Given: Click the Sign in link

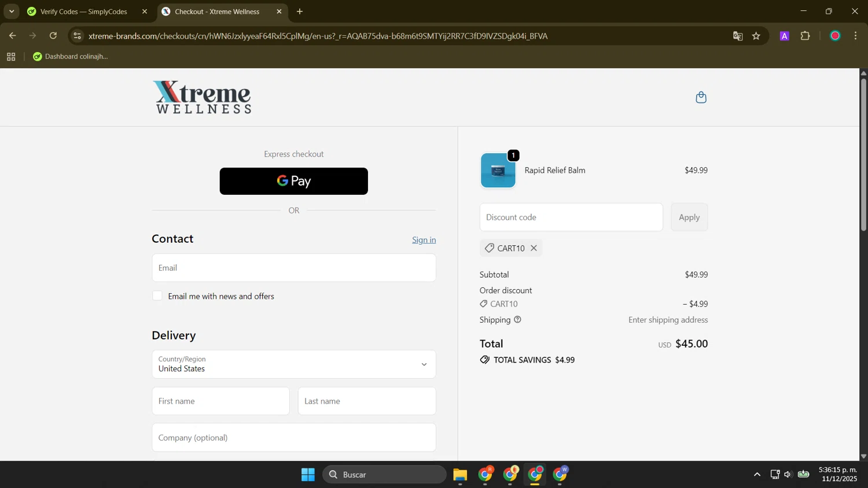Looking at the screenshot, I should pyautogui.click(x=424, y=240).
